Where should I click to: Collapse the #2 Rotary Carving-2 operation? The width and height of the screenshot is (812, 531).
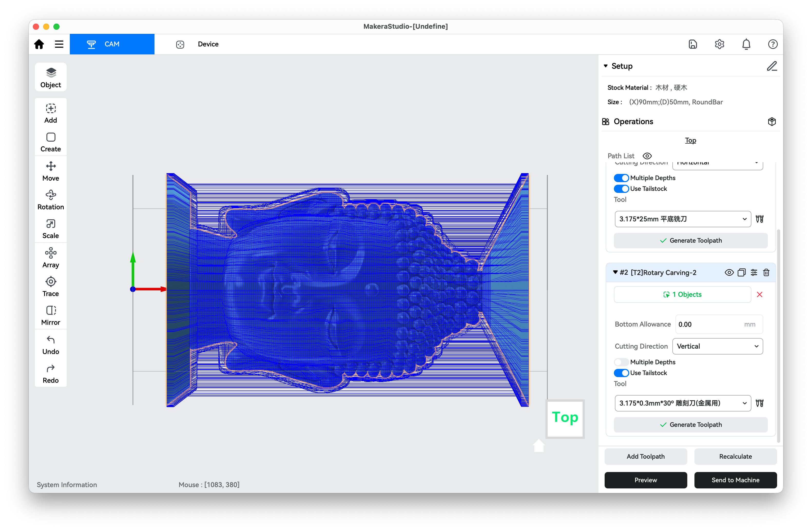[615, 272]
